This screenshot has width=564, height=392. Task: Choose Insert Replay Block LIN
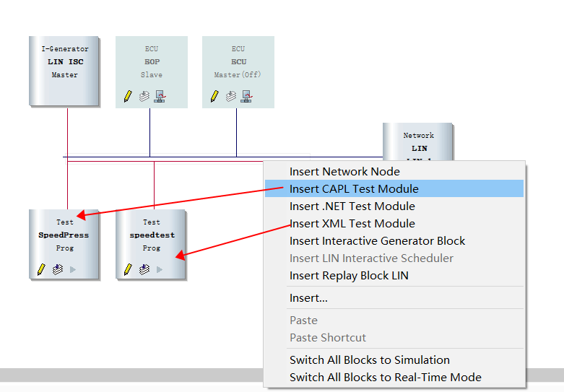coord(394,276)
